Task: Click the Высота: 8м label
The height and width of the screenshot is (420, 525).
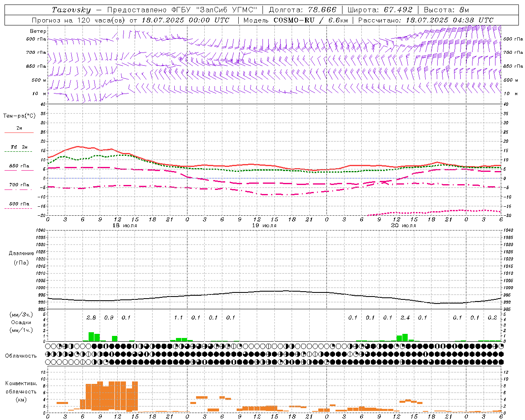Action: (x=446, y=10)
